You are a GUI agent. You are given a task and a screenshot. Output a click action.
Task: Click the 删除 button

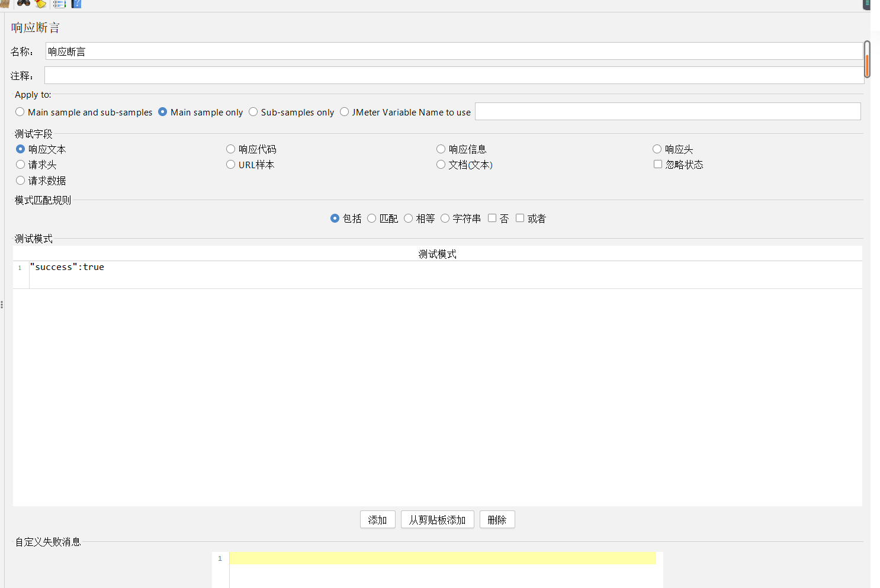(x=497, y=520)
